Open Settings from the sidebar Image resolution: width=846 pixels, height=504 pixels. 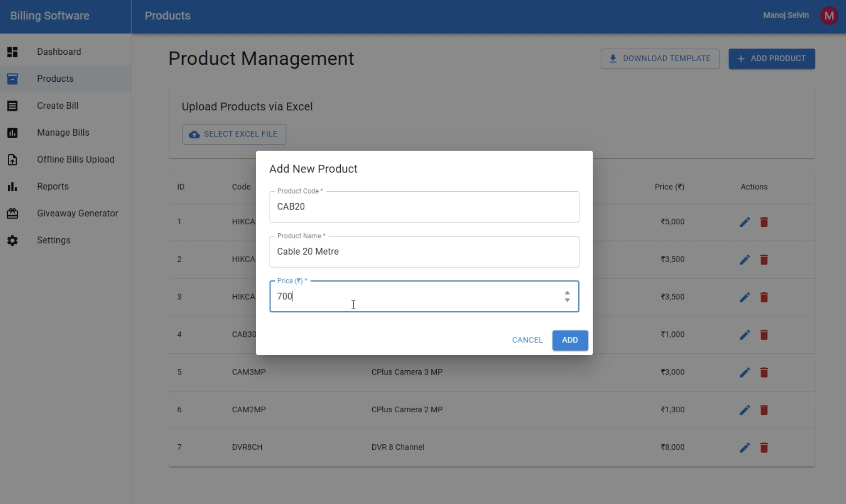click(x=53, y=240)
